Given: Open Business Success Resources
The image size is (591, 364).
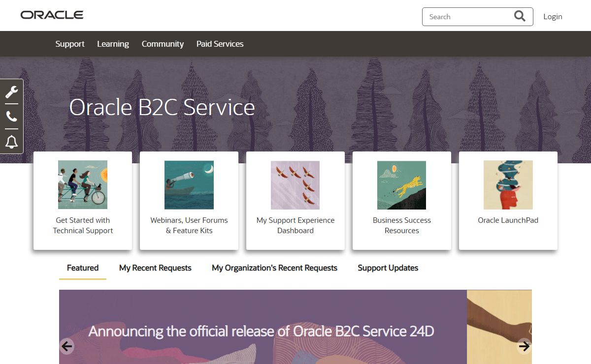Looking at the screenshot, I should (x=402, y=225).
